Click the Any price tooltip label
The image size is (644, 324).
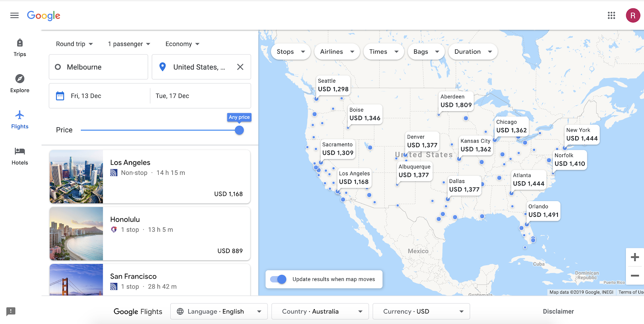click(x=239, y=117)
